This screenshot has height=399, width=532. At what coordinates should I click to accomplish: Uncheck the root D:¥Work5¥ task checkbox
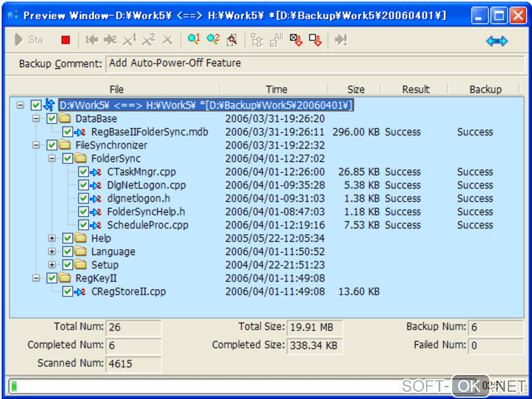36,105
